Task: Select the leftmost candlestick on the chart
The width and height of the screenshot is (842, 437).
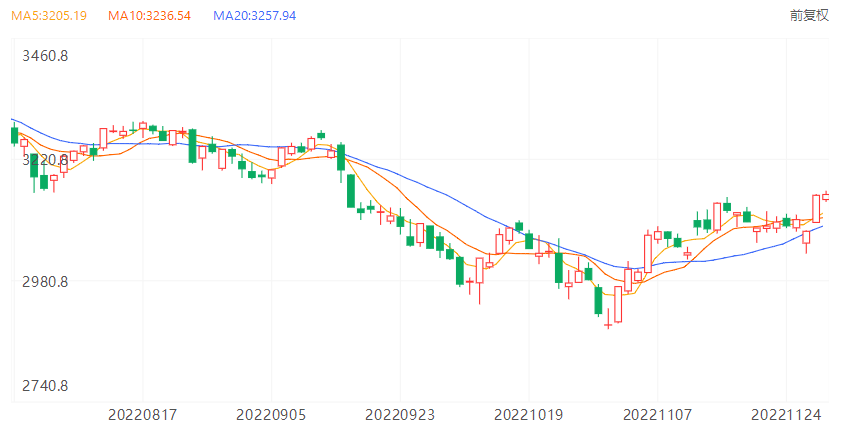Action: [14, 136]
